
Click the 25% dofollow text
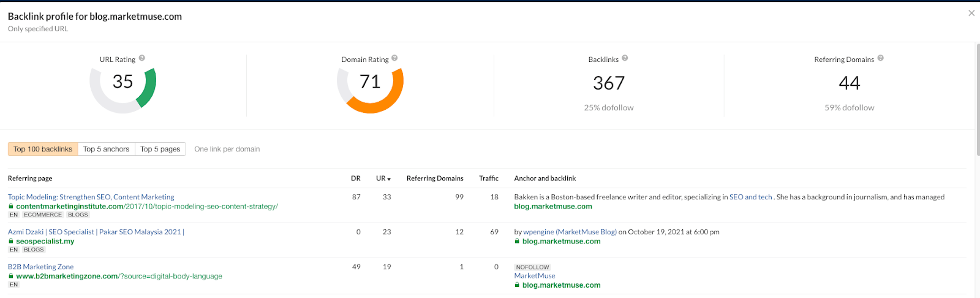(x=609, y=107)
